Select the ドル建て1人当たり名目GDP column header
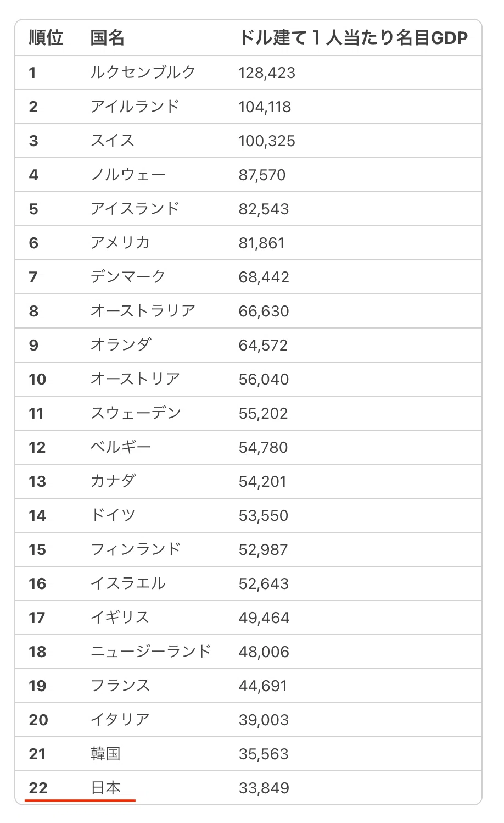The image size is (504, 823). pyautogui.click(x=353, y=38)
